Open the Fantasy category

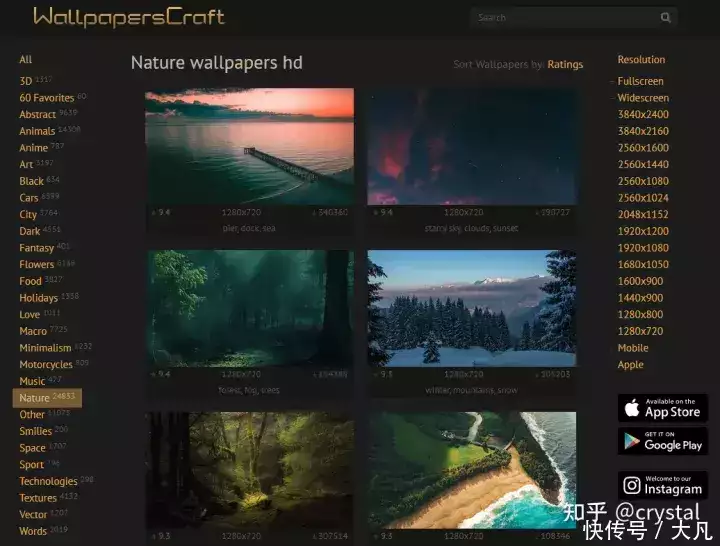(x=37, y=248)
